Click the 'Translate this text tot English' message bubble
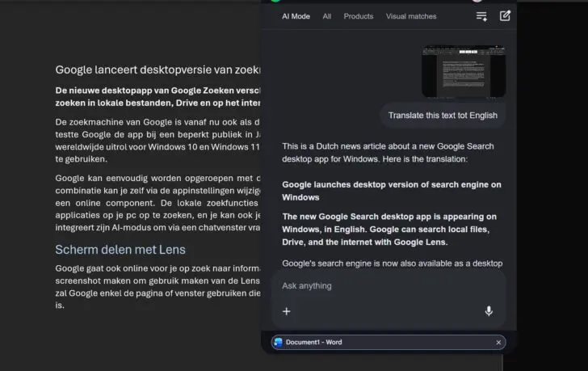The width and height of the screenshot is (588, 371). 443,116
